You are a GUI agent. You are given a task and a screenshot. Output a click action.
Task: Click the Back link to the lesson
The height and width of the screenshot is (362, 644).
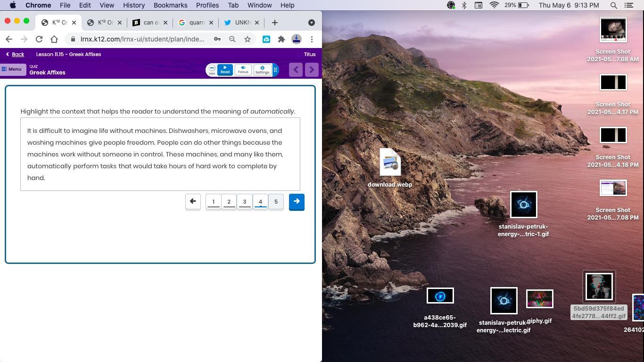click(15, 54)
